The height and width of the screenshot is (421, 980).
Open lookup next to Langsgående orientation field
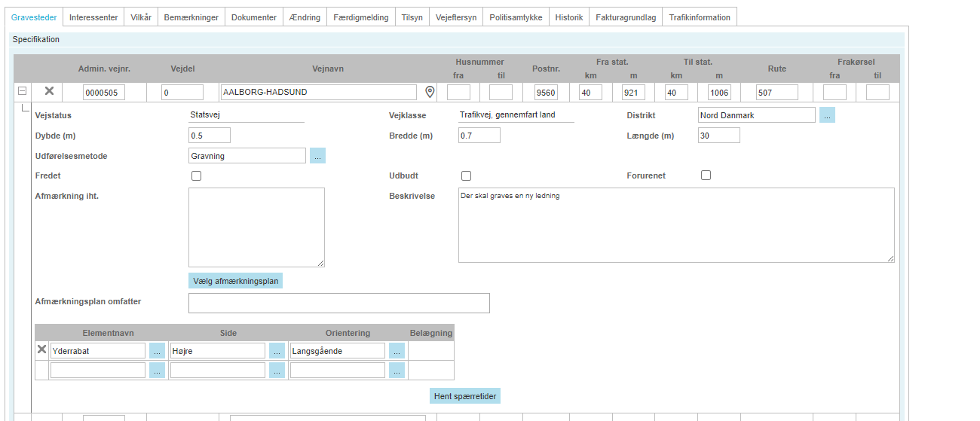(397, 350)
